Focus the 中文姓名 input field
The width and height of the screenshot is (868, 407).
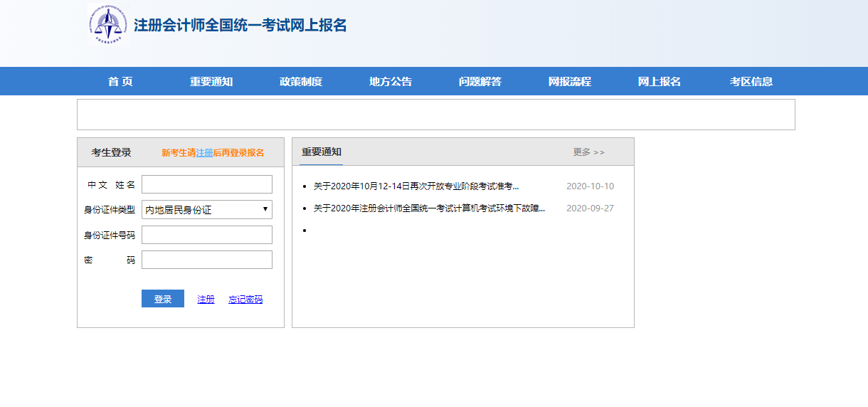(x=207, y=184)
